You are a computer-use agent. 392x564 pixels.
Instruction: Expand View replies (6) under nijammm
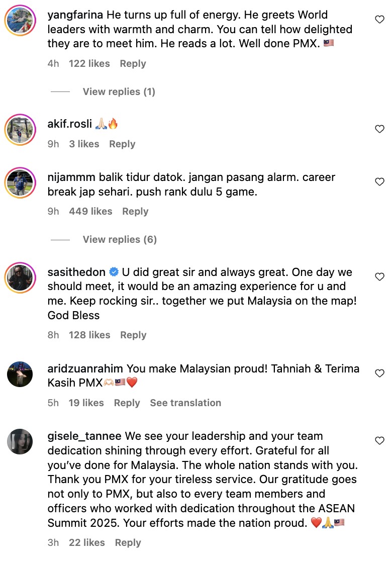tap(120, 240)
